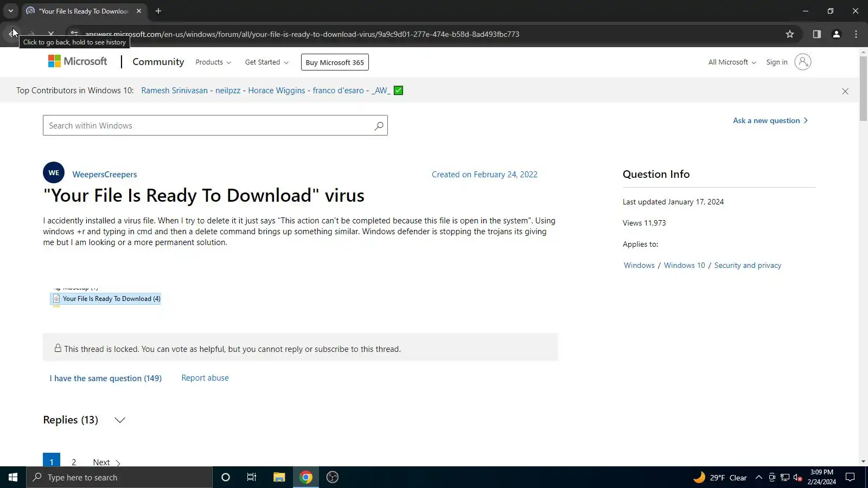The width and height of the screenshot is (868, 488).
Task: Click the Buy Microsoft 365 button
Action: (x=335, y=62)
